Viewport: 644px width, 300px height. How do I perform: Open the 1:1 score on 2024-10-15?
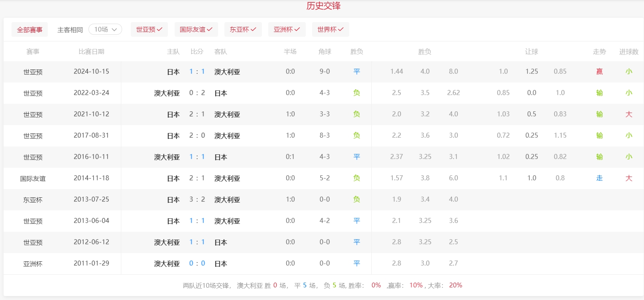tap(197, 71)
